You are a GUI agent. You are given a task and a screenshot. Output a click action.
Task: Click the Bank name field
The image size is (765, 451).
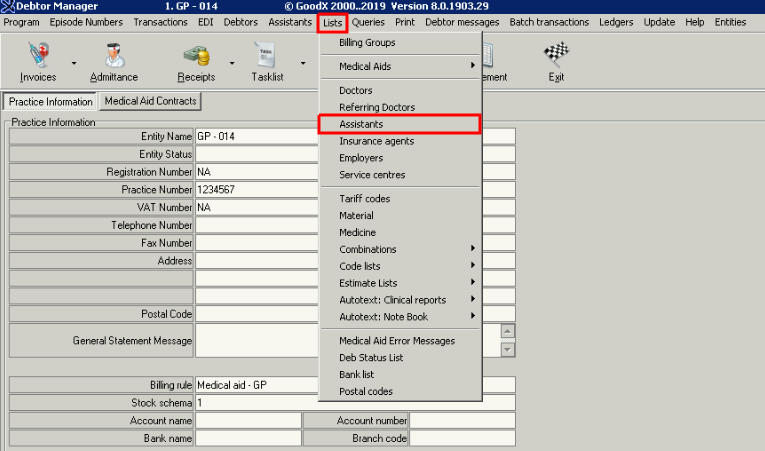point(248,438)
